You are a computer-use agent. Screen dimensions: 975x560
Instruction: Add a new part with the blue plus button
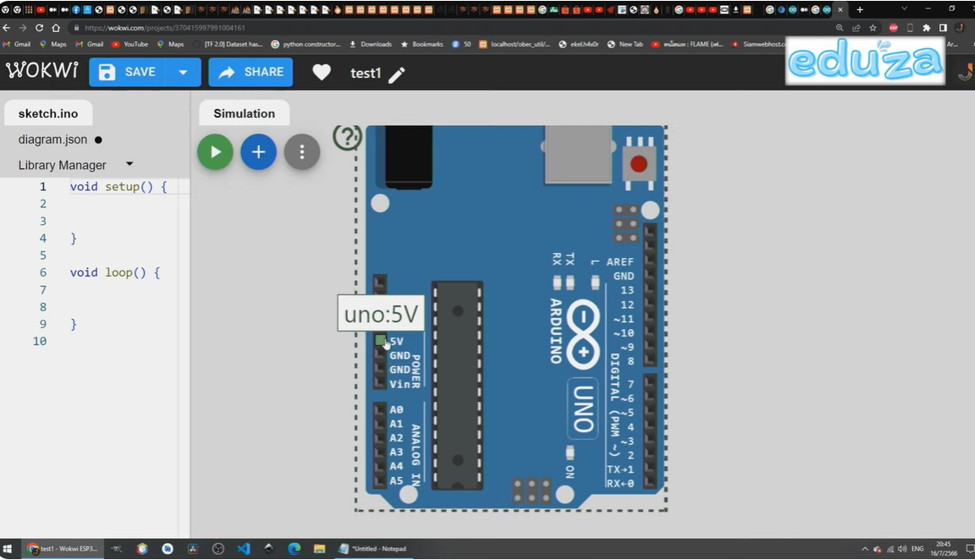[x=258, y=152]
